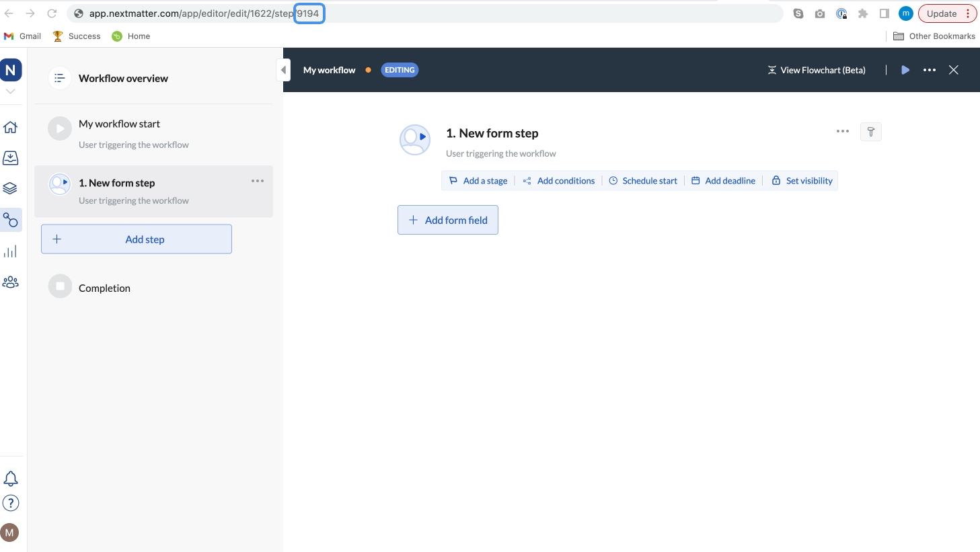Open team members using the people icon
The width and height of the screenshot is (980, 552).
point(11,282)
